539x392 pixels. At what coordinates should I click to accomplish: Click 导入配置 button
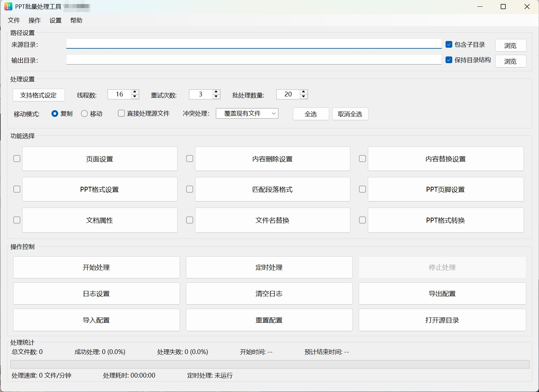click(97, 320)
